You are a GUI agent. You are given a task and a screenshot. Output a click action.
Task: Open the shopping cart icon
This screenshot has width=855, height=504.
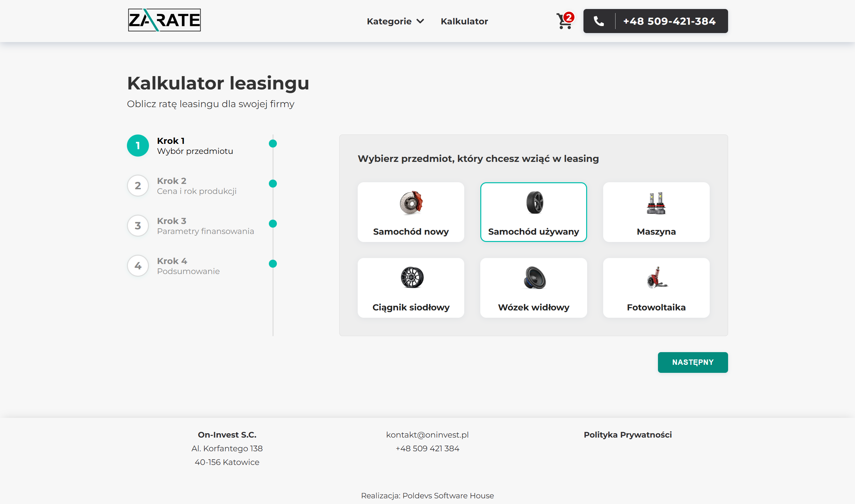point(564,21)
